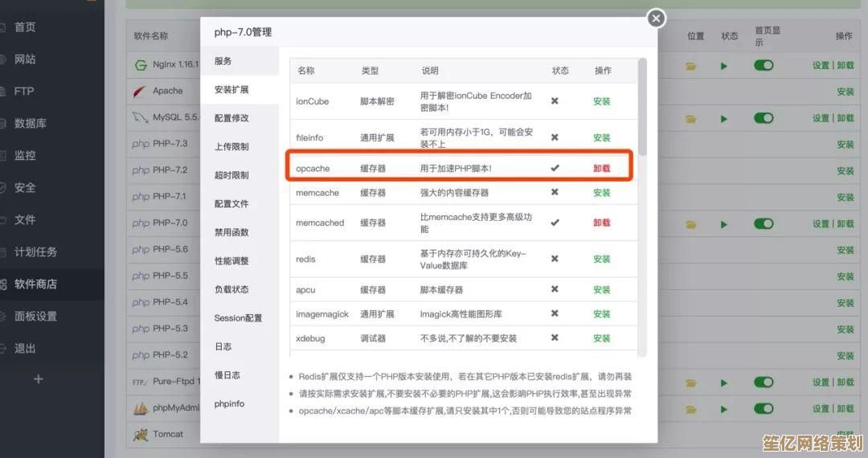Click the Nginx logo icon
Viewport: 868px width, 458px height.
click(141, 65)
